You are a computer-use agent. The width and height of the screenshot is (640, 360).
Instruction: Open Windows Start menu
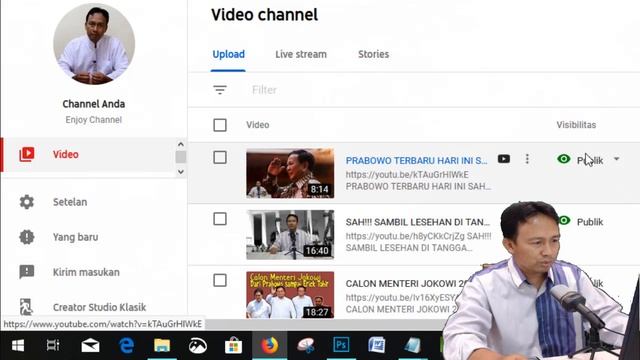[18, 346]
